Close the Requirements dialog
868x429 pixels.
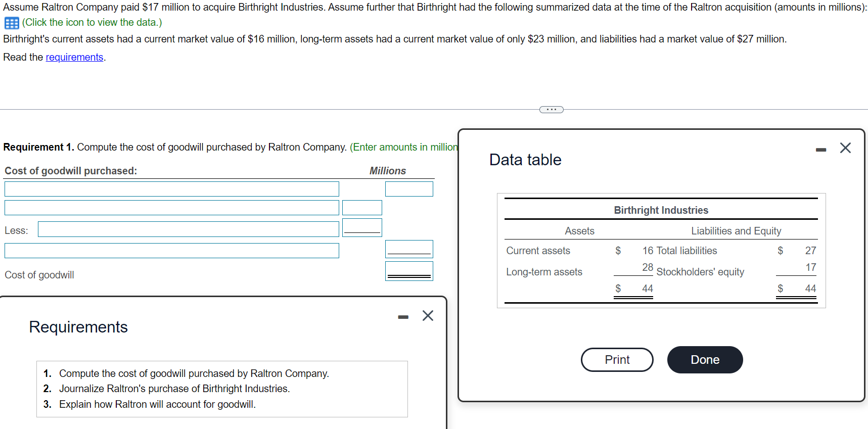(x=428, y=316)
